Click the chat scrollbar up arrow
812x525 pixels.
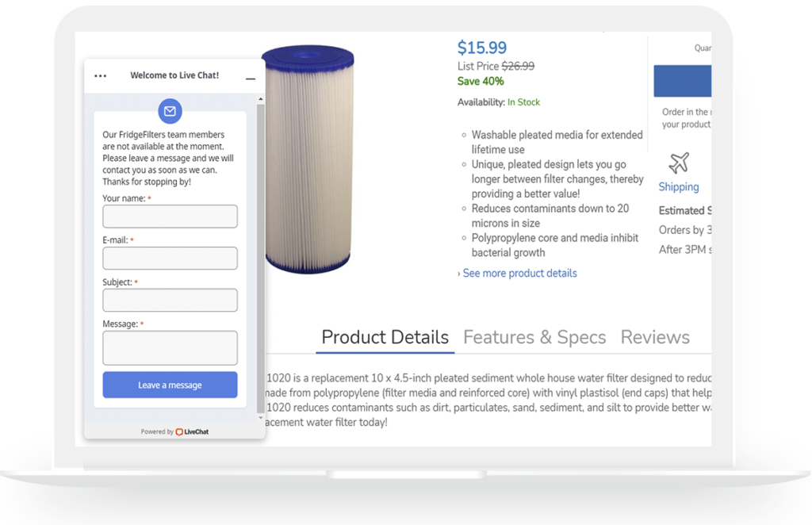pyautogui.click(x=261, y=100)
